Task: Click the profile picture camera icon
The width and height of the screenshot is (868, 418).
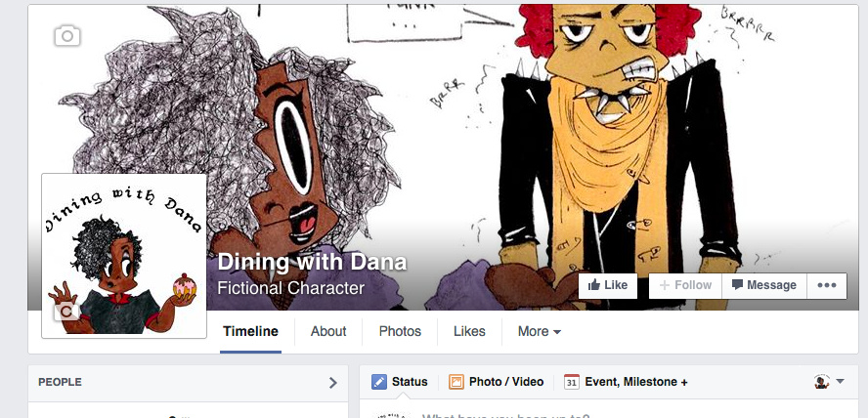Action: click(66, 313)
